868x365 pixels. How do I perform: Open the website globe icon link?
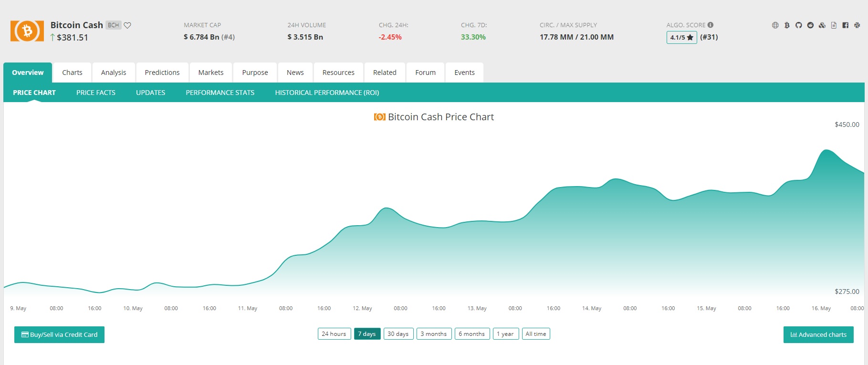[x=775, y=25]
